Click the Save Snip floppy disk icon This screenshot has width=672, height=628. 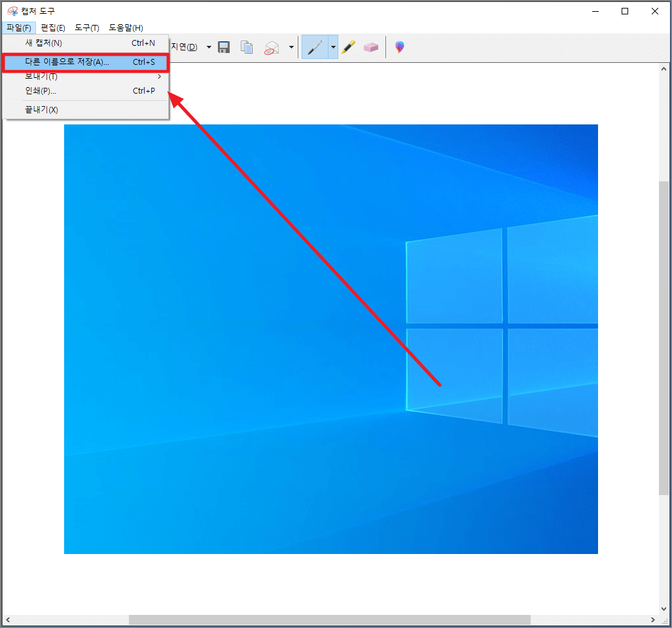tap(224, 47)
